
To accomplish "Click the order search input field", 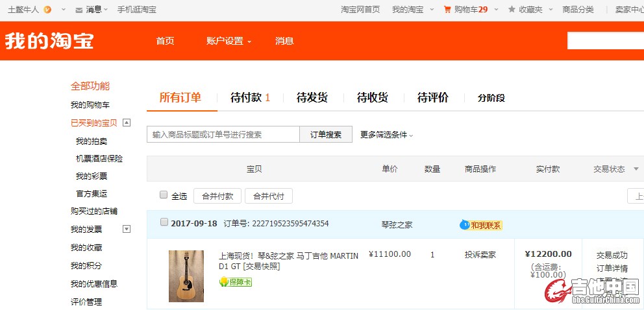I will [x=223, y=134].
